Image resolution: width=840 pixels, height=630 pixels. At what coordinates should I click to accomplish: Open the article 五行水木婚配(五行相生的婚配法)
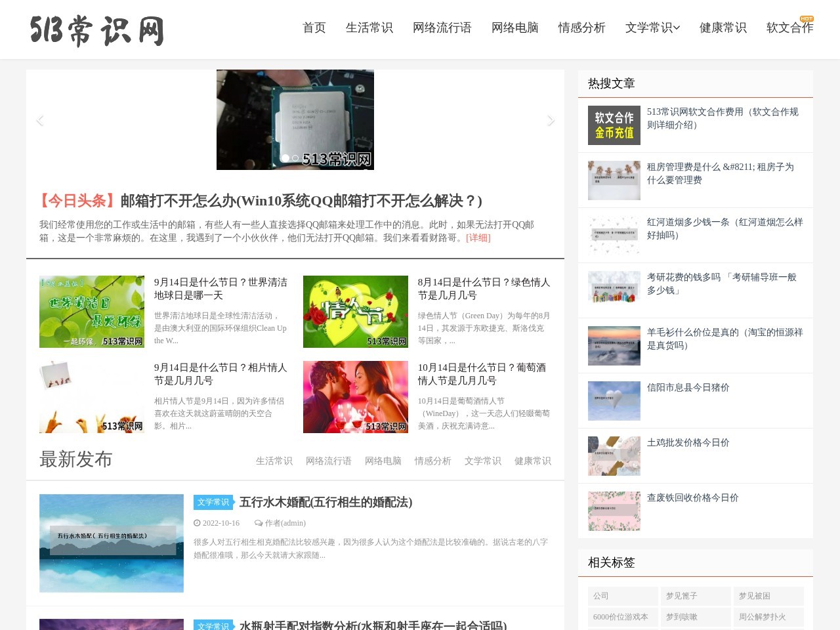tap(325, 503)
